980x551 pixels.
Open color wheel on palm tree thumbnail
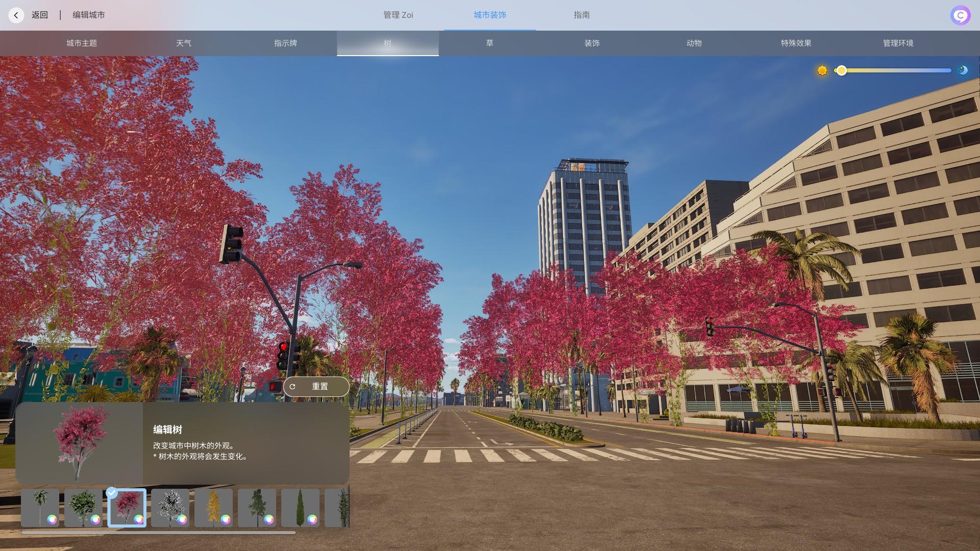click(52, 519)
